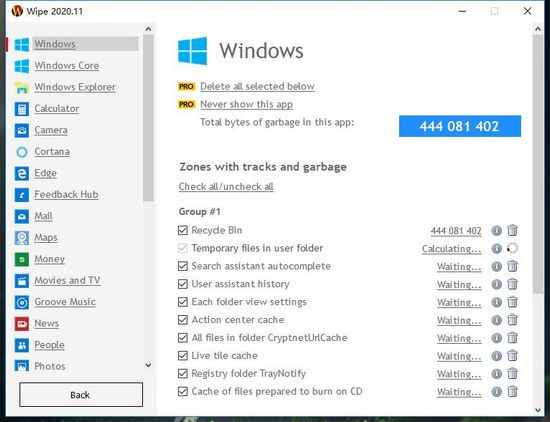Click Delete all selected below link
Image resolution: width=550 pixels, height=422 pixels.
tap(257, 86)
